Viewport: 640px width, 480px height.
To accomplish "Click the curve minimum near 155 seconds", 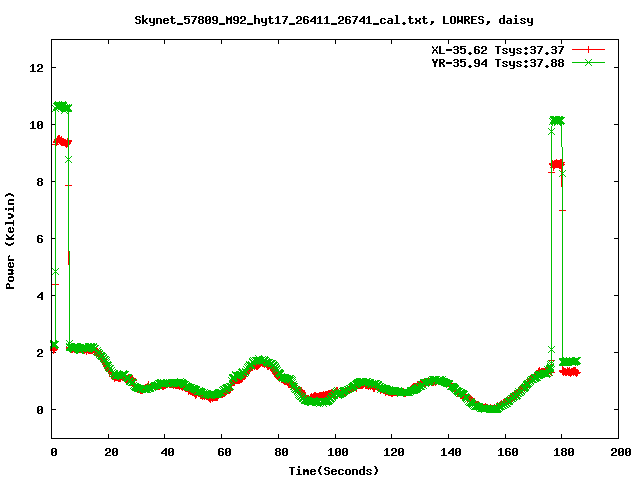I will pyautogui.click(x=490, y=407).
